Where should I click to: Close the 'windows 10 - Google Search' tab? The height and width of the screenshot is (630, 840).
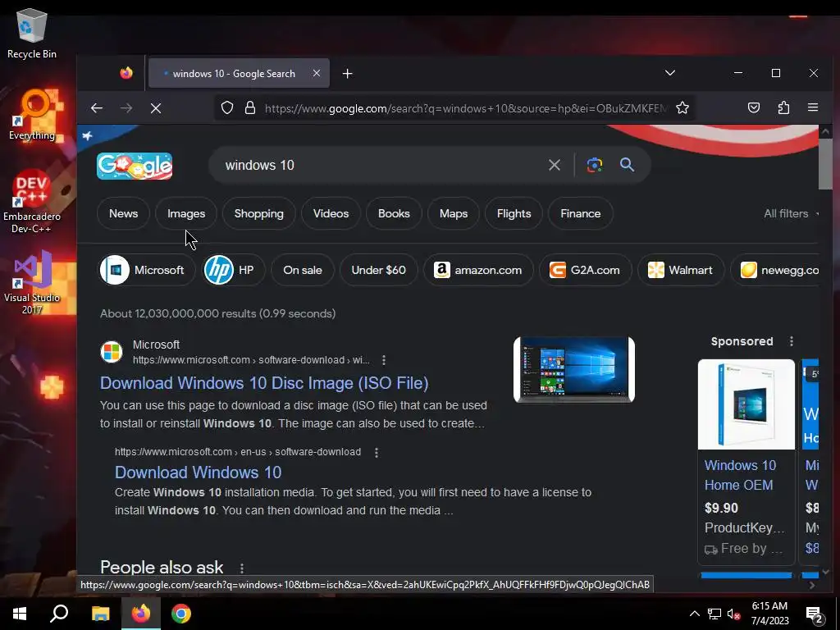pyautogui.click(x=317, y=73)
